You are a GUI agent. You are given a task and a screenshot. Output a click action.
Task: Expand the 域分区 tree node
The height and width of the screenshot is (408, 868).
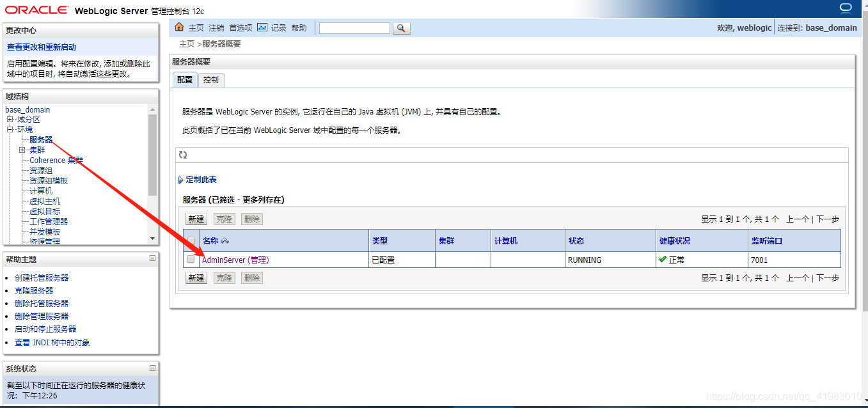tap(10, 120)
